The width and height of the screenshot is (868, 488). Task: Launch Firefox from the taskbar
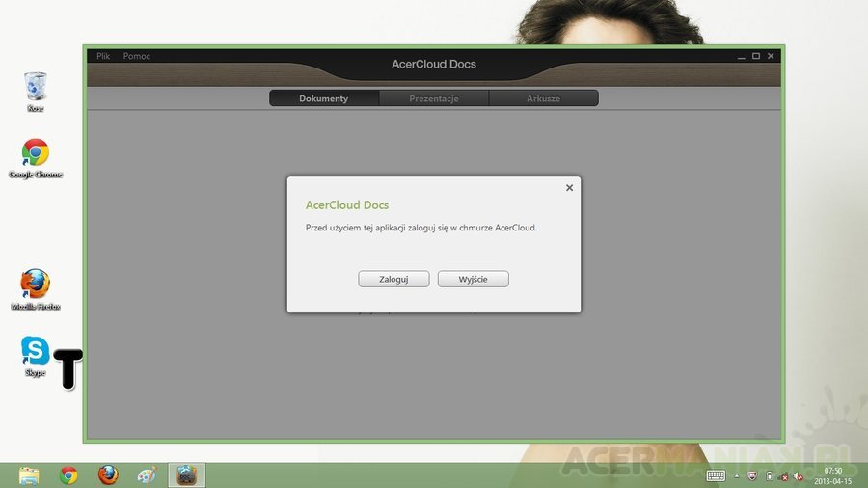tap(108, 475)
